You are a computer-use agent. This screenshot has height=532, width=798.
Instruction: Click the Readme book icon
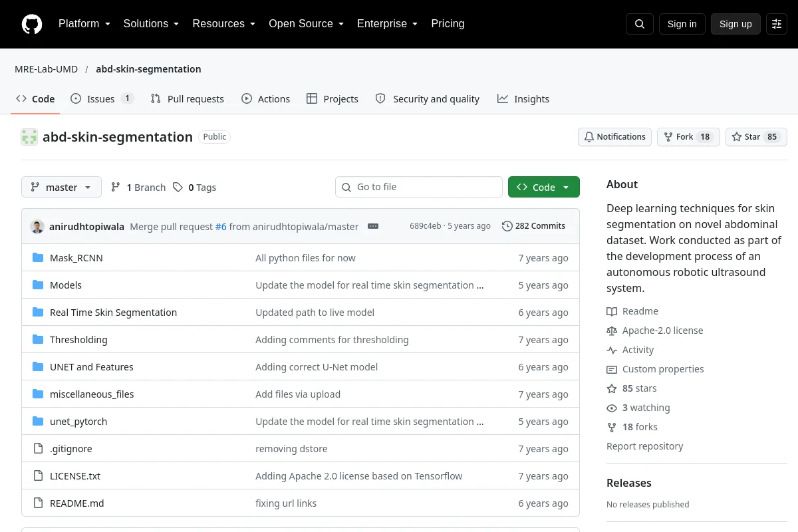612,311
